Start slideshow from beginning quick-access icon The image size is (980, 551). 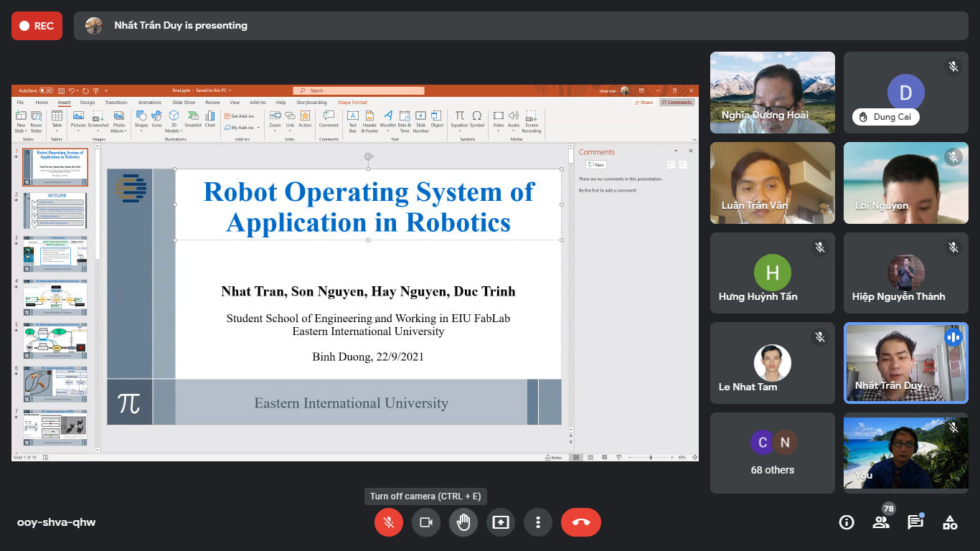click(96, 90)
